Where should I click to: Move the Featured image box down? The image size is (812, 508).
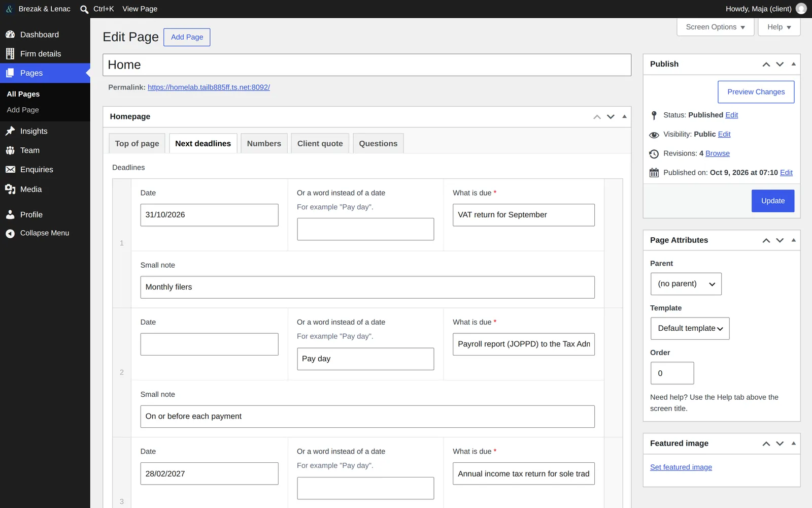pos(780,443)
